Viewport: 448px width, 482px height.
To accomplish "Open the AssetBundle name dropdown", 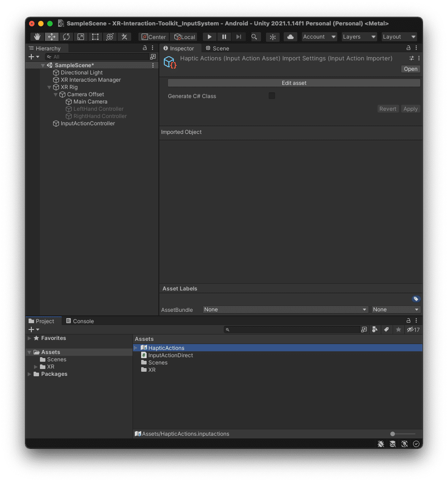I will [x=286, y=310].
